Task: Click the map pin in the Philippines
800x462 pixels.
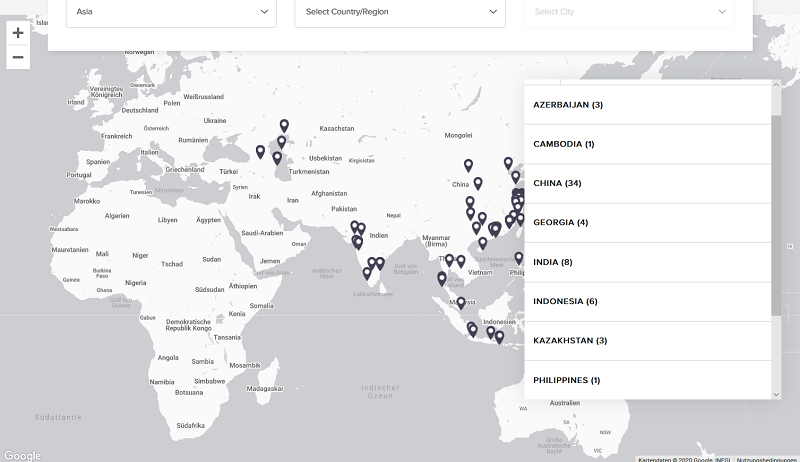Action: point(518,258)
